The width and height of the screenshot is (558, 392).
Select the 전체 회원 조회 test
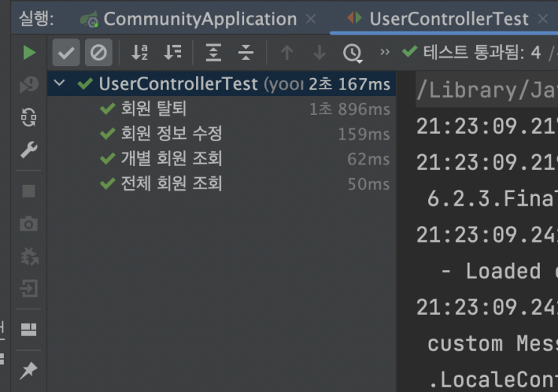coord(222,183)
